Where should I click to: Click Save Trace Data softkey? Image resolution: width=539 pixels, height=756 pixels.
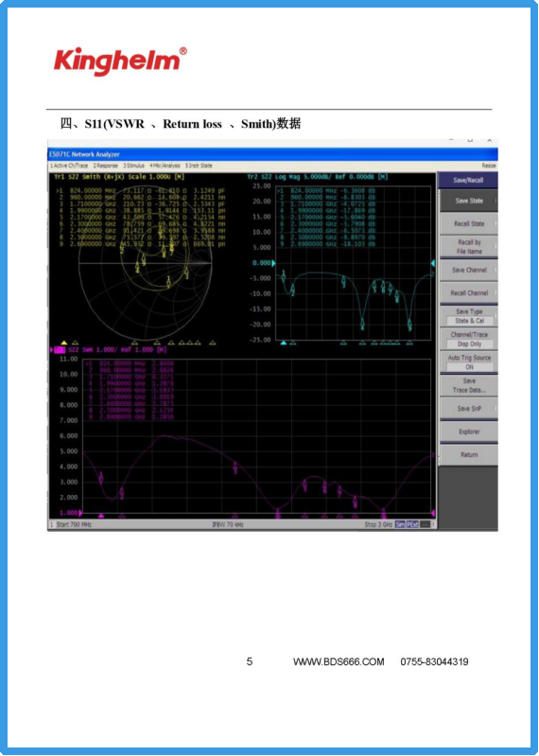[468, 386]
